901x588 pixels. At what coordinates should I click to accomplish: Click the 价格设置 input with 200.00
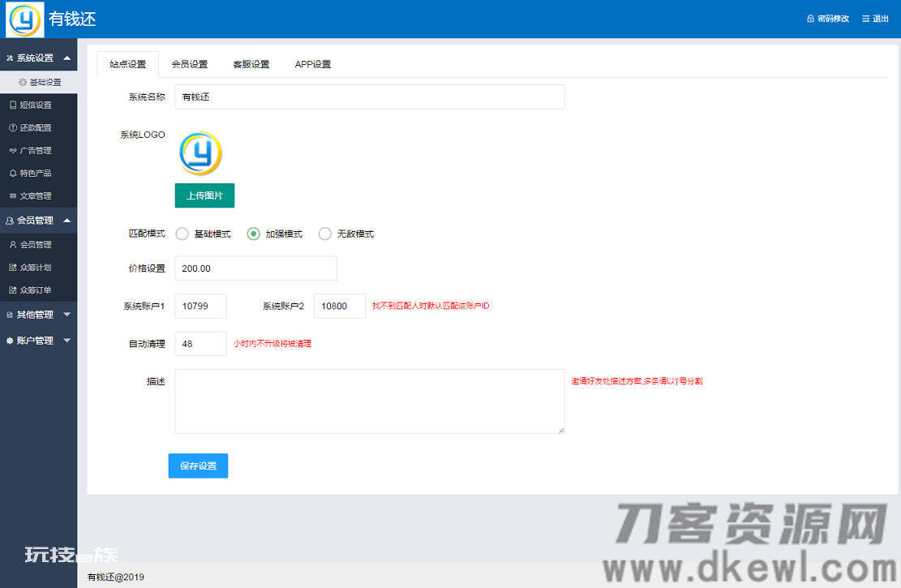tap(255, 268)
